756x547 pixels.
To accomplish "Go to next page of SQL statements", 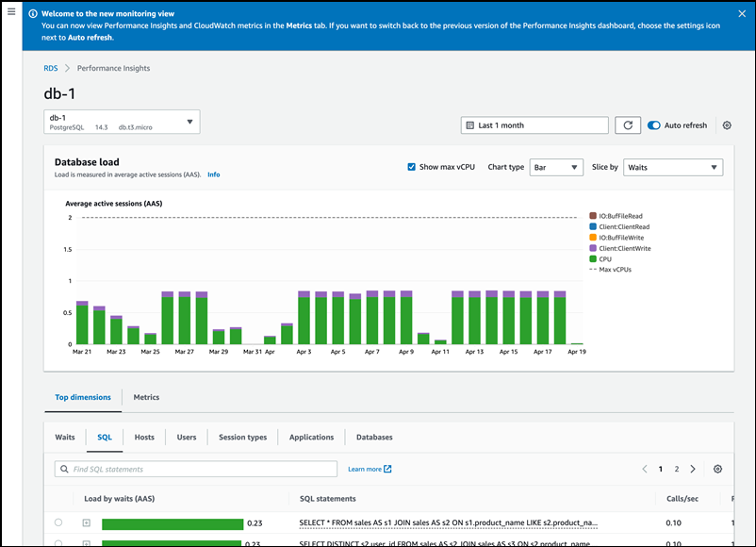I will (692, 469).
